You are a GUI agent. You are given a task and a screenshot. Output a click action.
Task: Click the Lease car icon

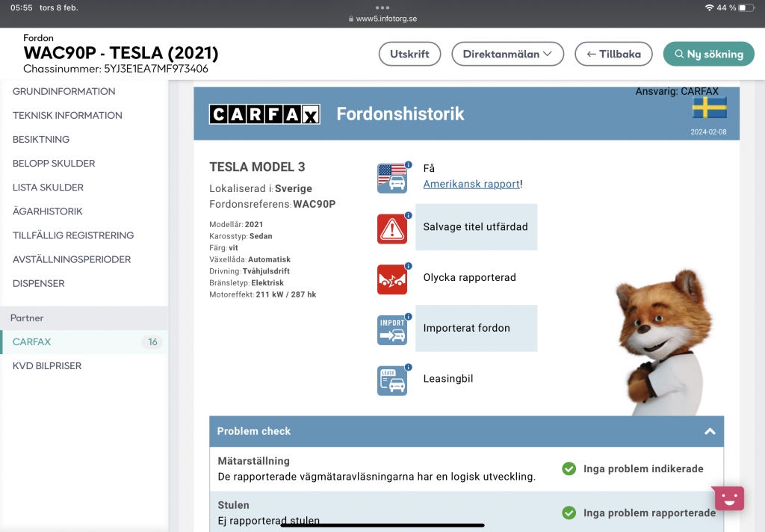391,381
